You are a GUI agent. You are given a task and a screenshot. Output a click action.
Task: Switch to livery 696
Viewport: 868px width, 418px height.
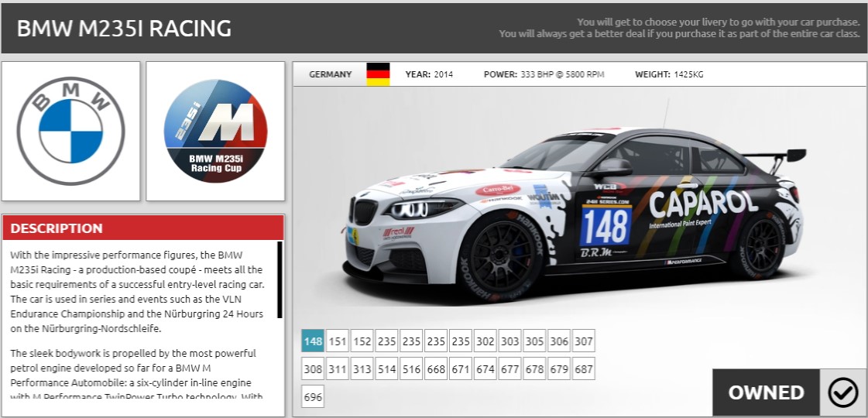click(x=313, y=397)
